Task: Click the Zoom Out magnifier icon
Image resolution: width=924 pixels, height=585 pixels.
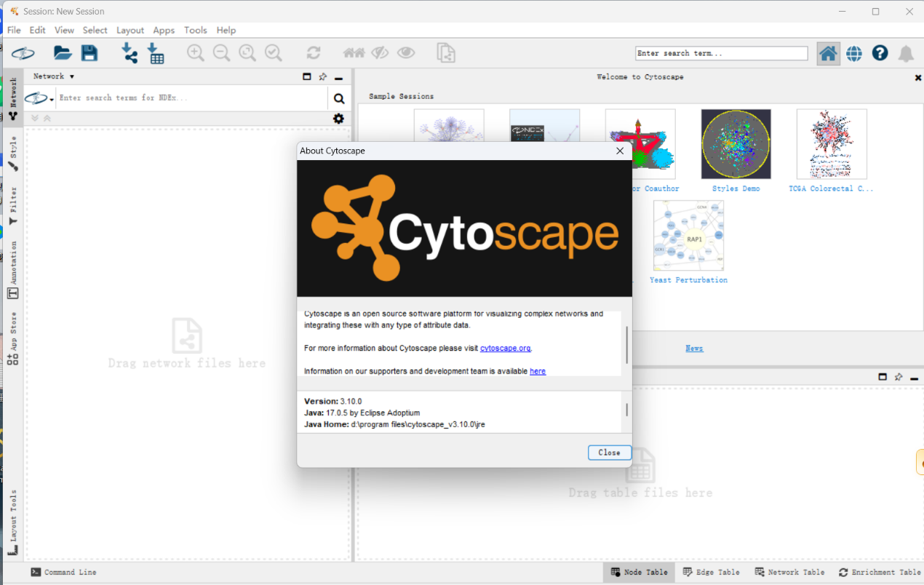Action: pos(221,53)
